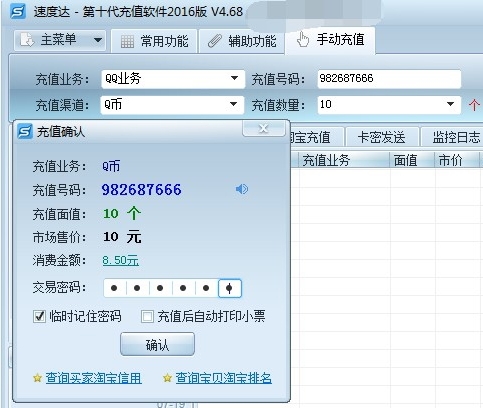Select the 手动充值 tab
Viewport: 483px width, 408px height.
click(x=330, y=40)
